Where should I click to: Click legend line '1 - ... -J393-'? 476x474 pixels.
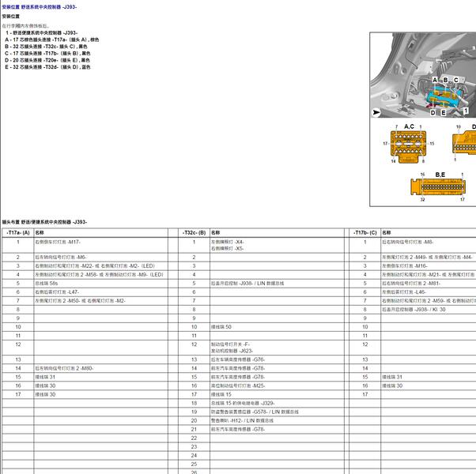[x=41, y=32]
